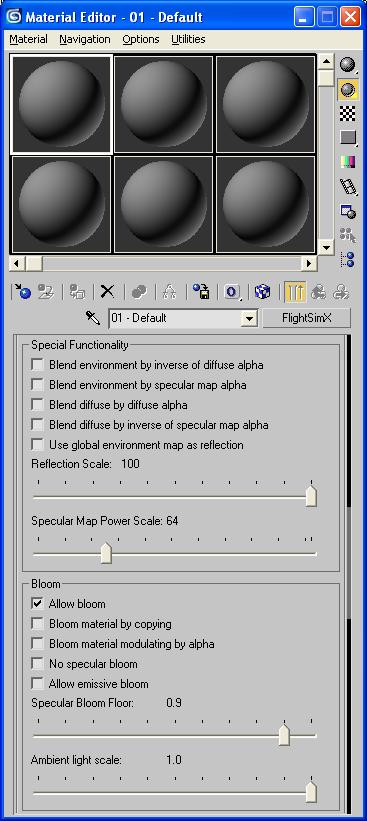
Task: Uncheck the Allow bloom checkbox
Action: (38, 604)
